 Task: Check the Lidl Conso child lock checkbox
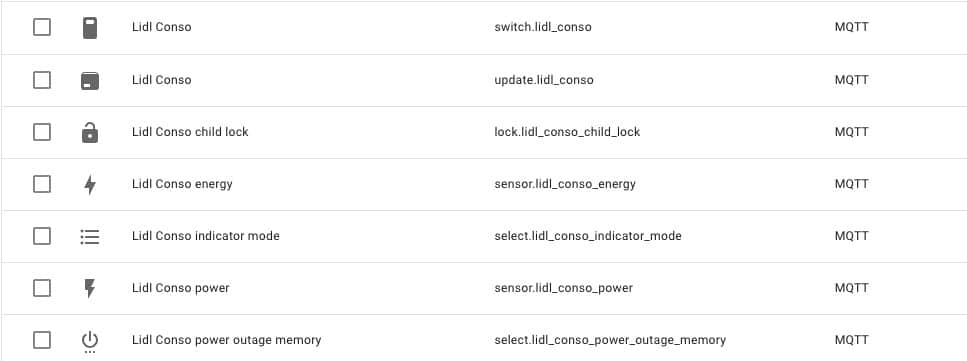[42, 131]
